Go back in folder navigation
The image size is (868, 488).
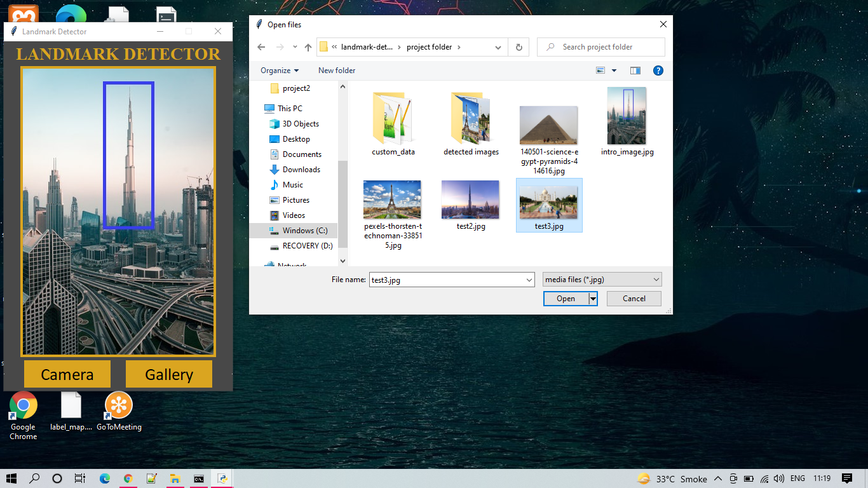pos(261,47)
